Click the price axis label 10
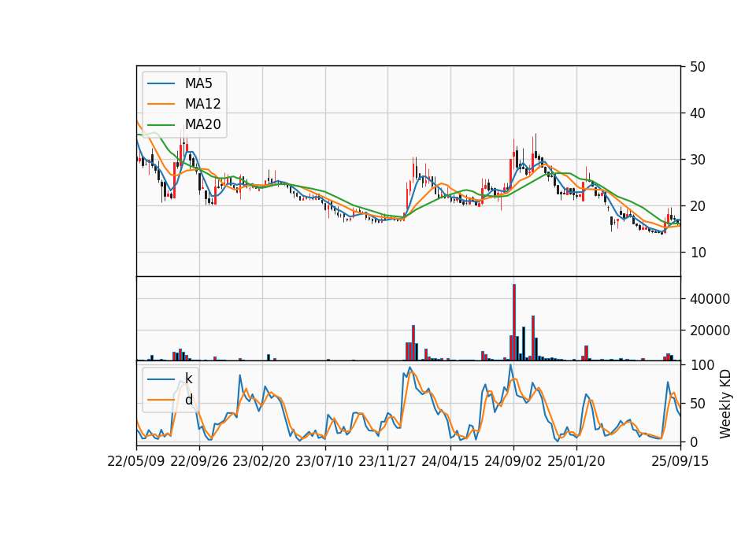This screenshot has height=543, width=756. [698, 253]
